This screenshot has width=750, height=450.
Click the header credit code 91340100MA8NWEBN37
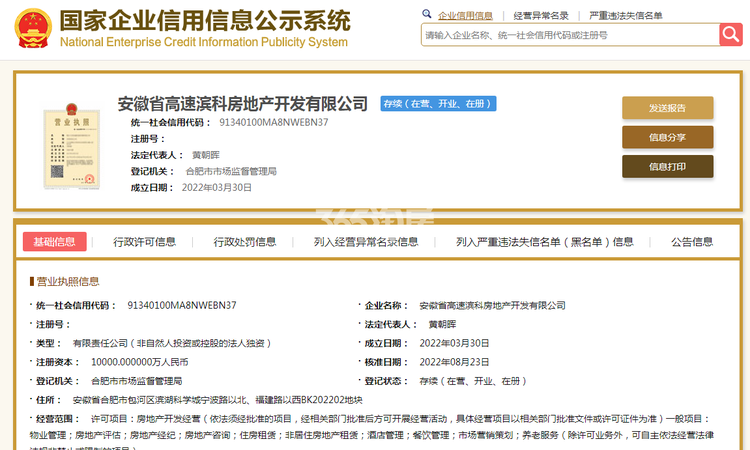[x=274, y=122]
